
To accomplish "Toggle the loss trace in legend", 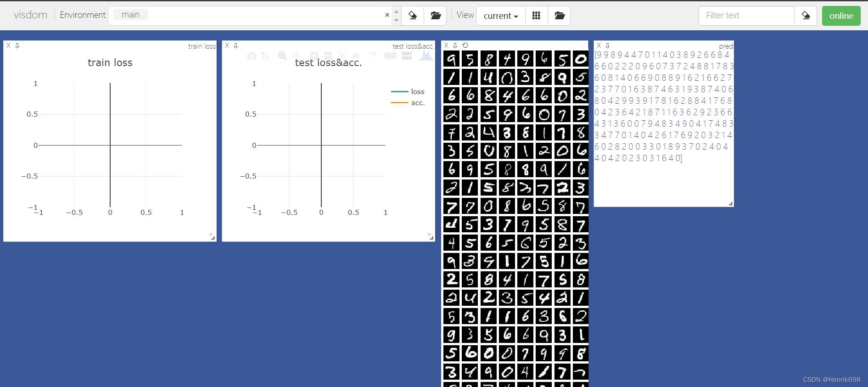I will tap(408, 92).
